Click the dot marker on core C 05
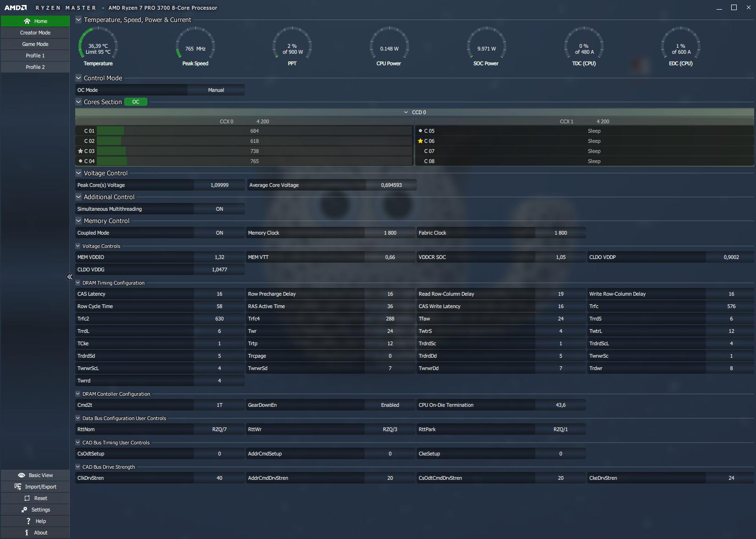This screenshot has width=756, height=539. click(420, 131)
